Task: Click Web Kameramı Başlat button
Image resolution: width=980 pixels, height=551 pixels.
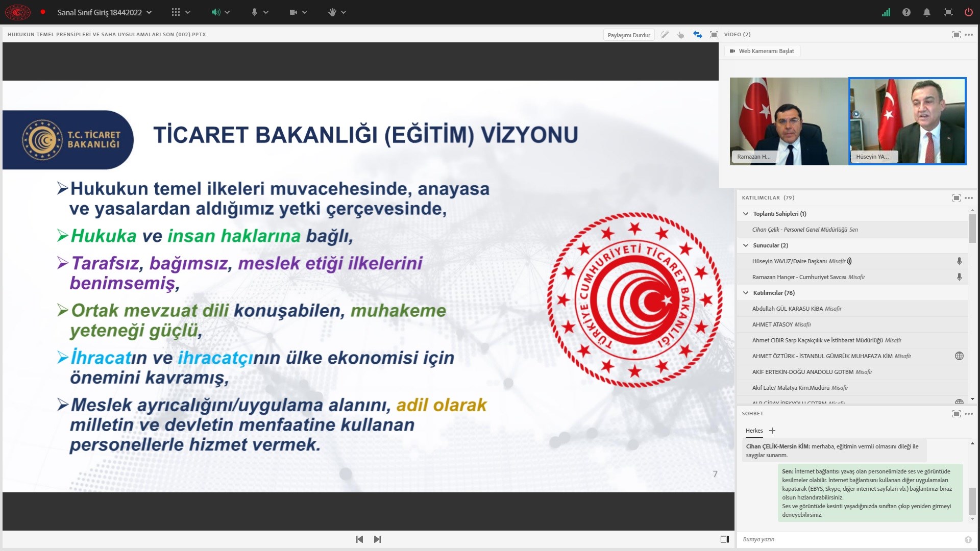Action: (762, 51)
